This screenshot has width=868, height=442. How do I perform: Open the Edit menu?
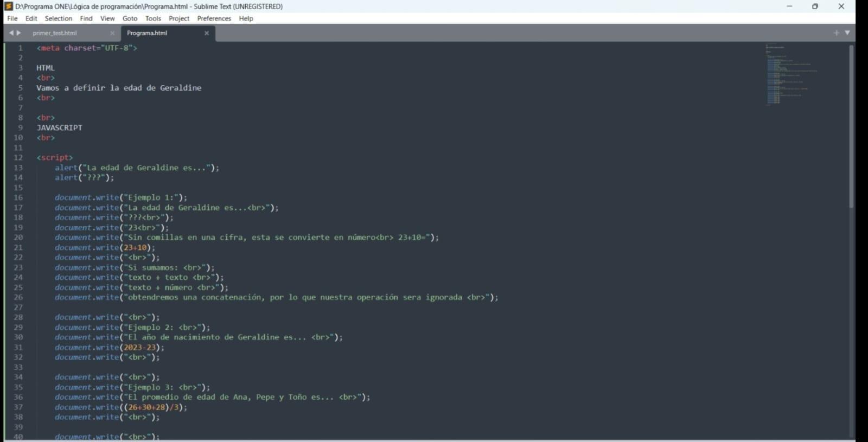31,18
